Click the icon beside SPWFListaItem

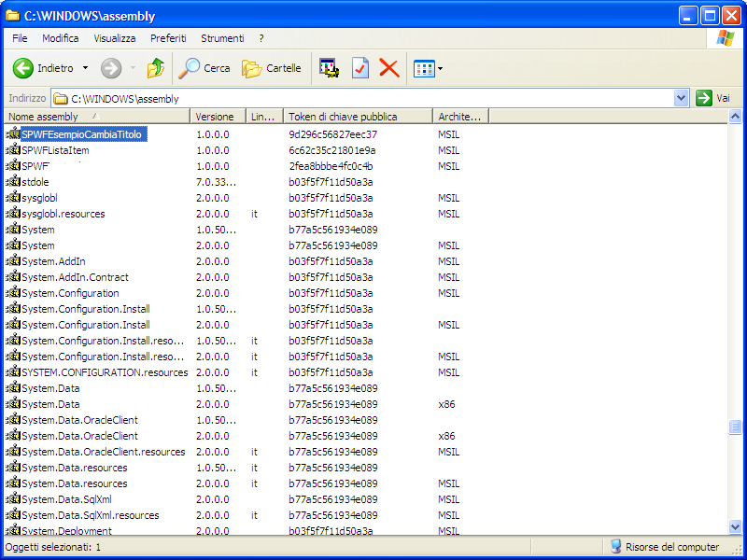click(x=13, y=150)
